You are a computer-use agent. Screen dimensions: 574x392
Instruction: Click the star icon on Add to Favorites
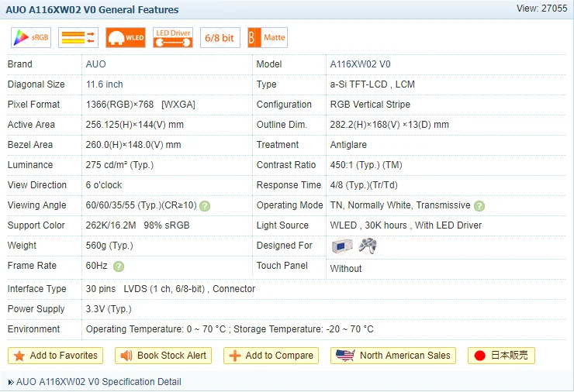point(19,356)
